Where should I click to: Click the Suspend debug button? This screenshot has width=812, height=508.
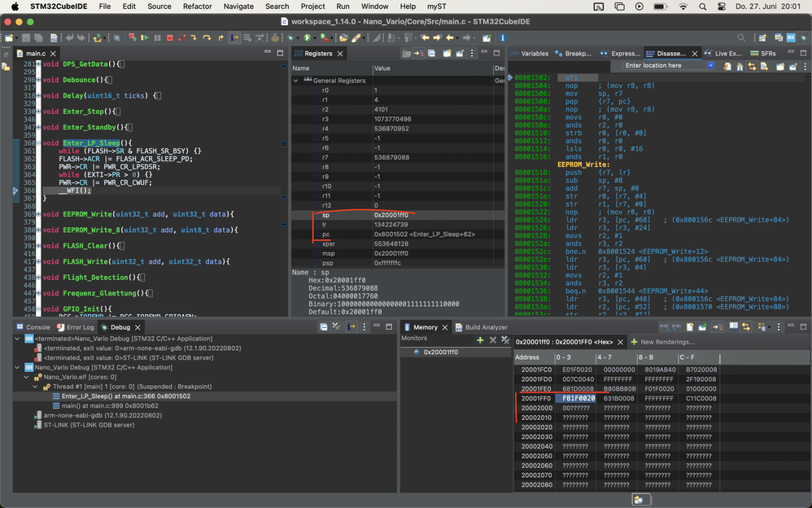pyautogui.click(x=157, y=37)
